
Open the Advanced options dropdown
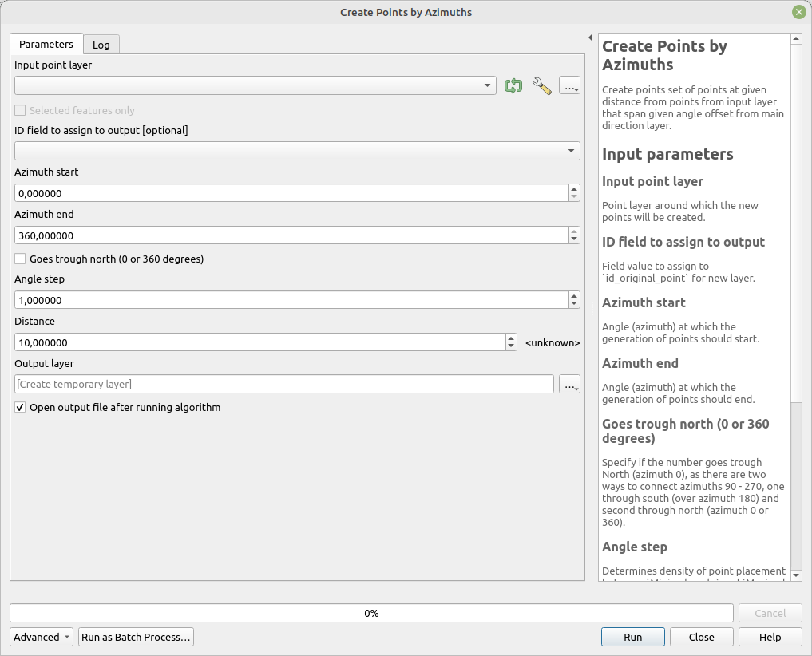pyautogui.click(x=41, y=637)
